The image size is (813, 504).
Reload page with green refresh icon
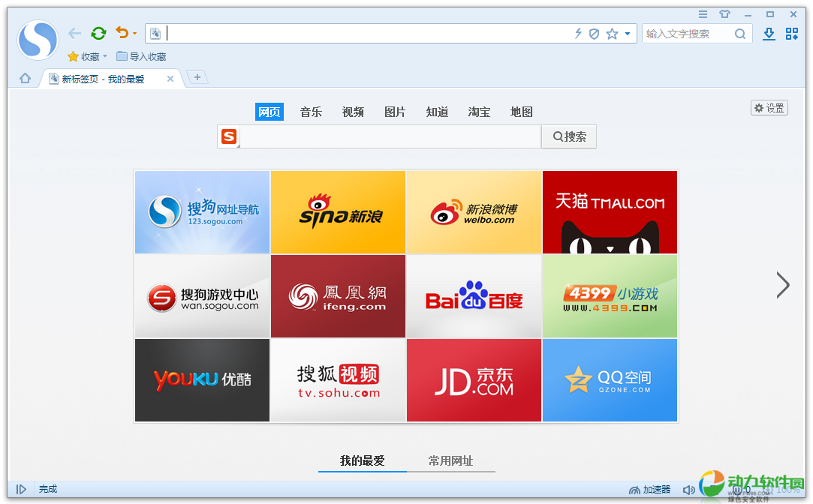point(98,34)
